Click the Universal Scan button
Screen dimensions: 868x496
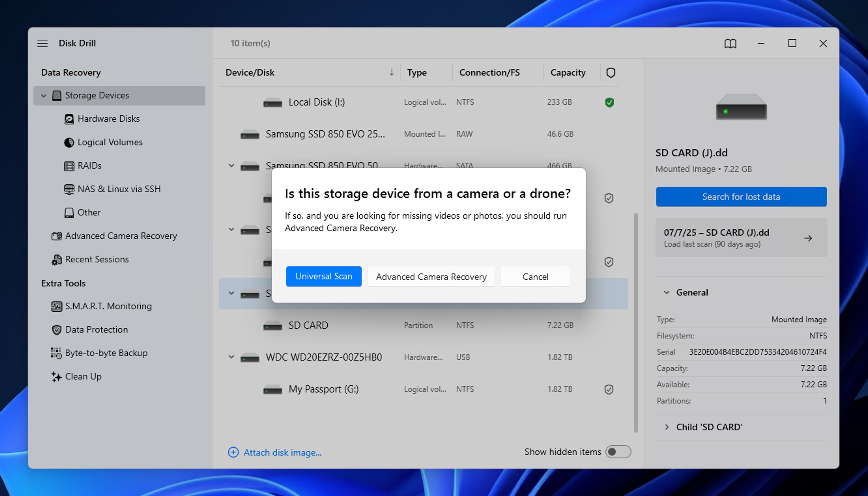324,276
